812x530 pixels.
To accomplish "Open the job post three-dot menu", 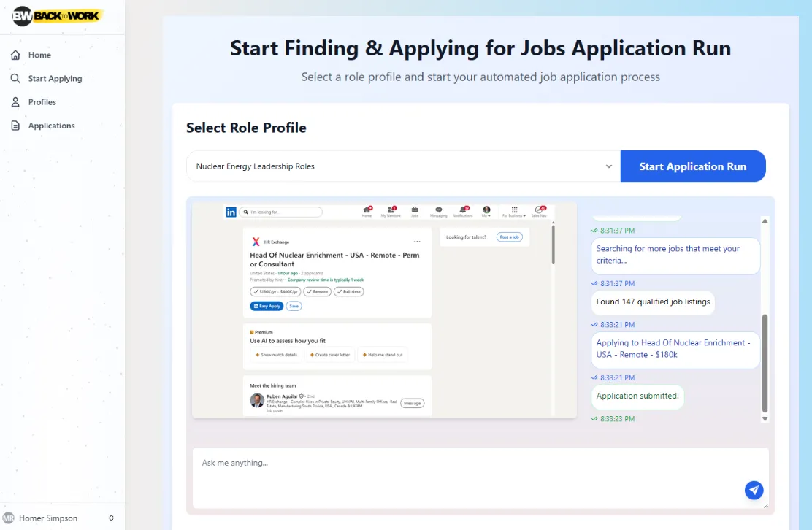I will [418, 242].
